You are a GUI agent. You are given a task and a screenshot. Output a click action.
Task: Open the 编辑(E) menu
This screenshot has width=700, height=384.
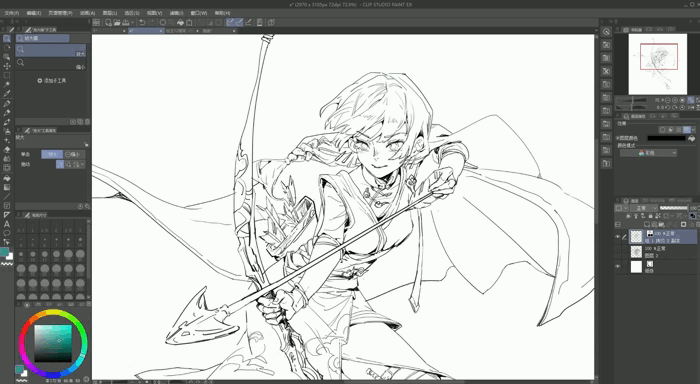pyautogui.click(x=34, y=13)
